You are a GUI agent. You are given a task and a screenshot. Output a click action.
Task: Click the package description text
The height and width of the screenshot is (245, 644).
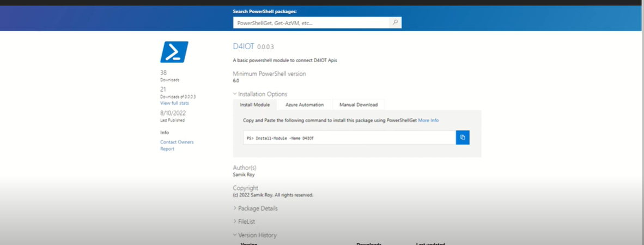click(x=285, y=61)
